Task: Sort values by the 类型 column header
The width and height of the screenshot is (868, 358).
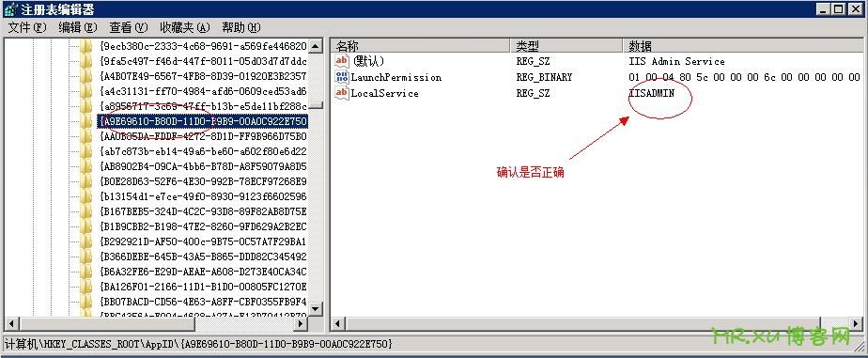Action: (566, 45)
